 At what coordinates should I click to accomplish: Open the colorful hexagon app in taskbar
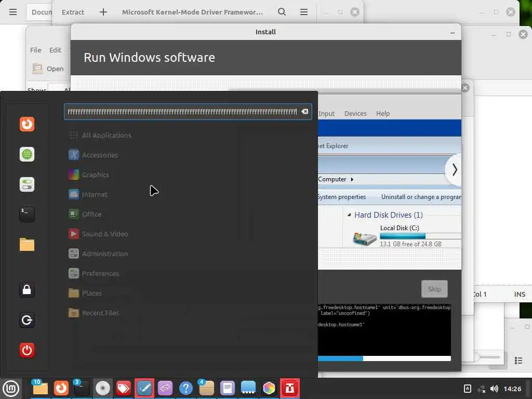[x=269, y=388]
